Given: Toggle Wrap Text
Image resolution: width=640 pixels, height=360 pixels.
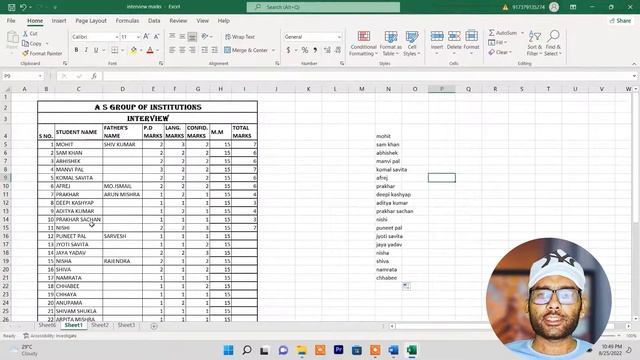Looking at the screenshot, I should (240, 37).
